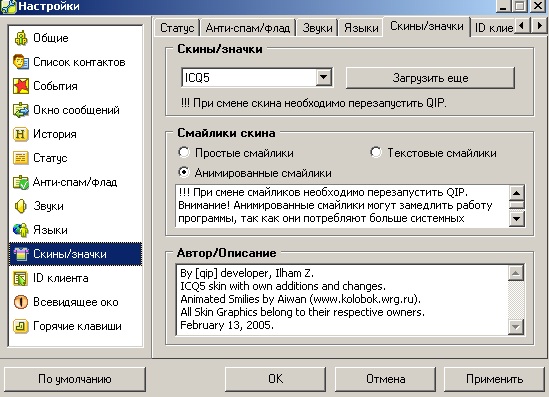
Task: Select the Скины/значки tab
Action: click(x=426, y=26)
